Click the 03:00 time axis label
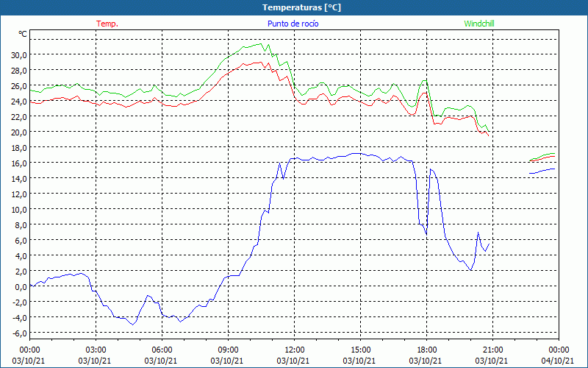Image resolution: width=588 pixels, height=368 pixels. [x=96, y=350]
